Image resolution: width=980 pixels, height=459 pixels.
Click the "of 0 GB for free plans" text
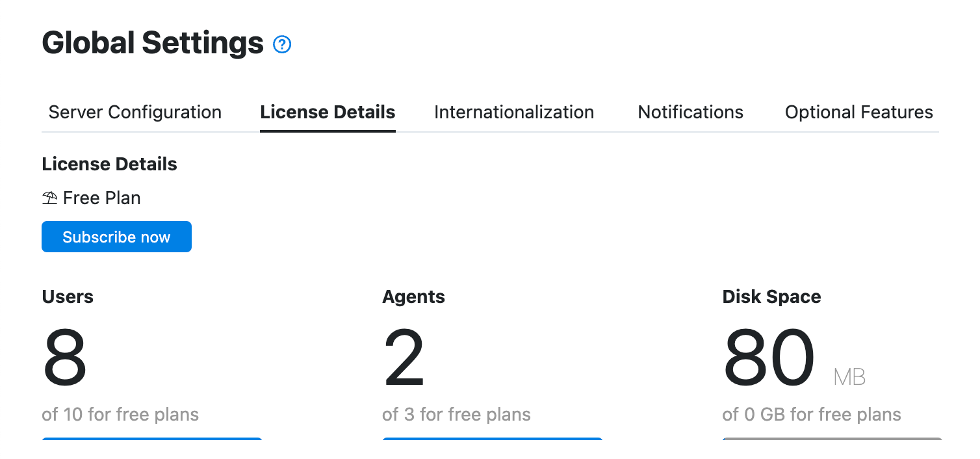811,415
